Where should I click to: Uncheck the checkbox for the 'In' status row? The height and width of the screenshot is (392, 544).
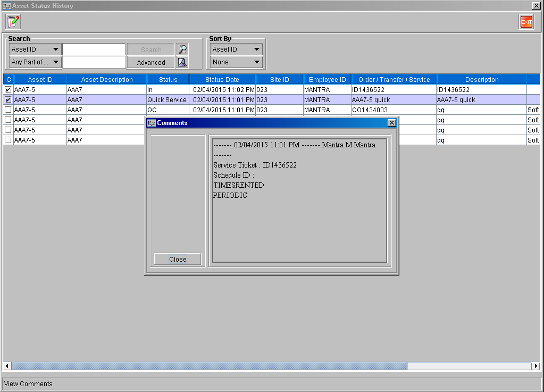click(8, 90)
